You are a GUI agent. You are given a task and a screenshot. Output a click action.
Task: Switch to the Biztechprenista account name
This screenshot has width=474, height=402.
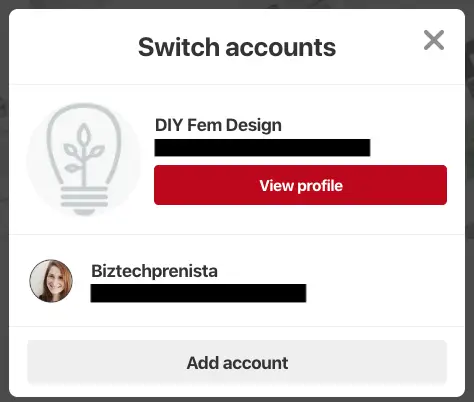154,271
